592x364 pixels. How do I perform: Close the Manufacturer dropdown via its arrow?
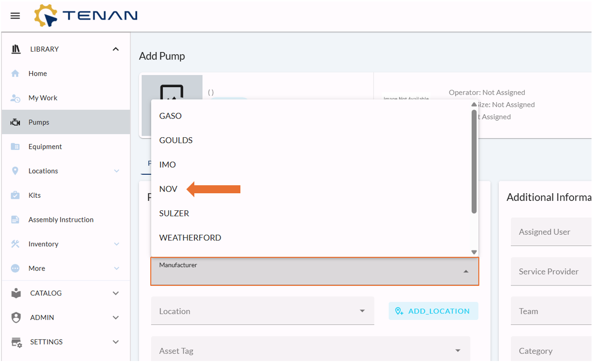466,271
